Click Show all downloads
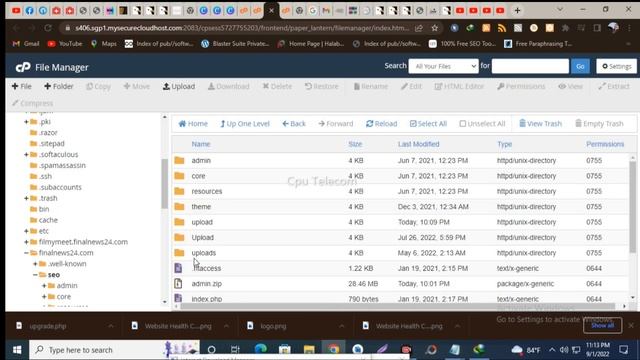 602,325
